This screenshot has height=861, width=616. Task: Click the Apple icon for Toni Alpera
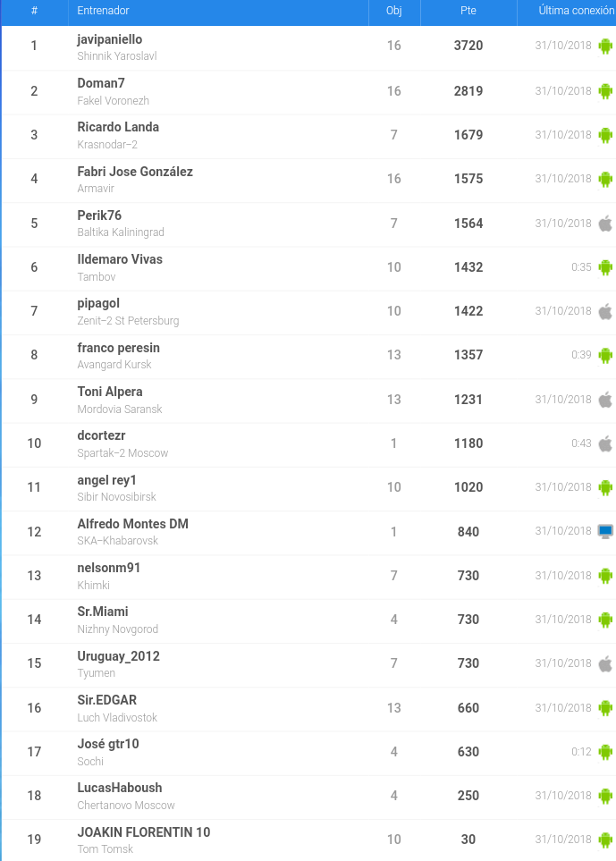point(605,400)
